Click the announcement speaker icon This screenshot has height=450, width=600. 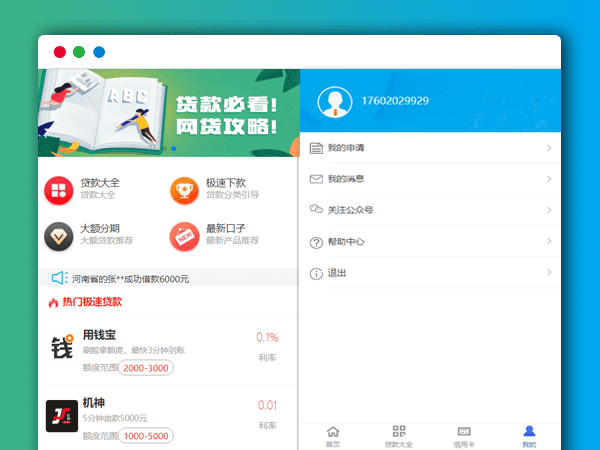tap(60, 278)
